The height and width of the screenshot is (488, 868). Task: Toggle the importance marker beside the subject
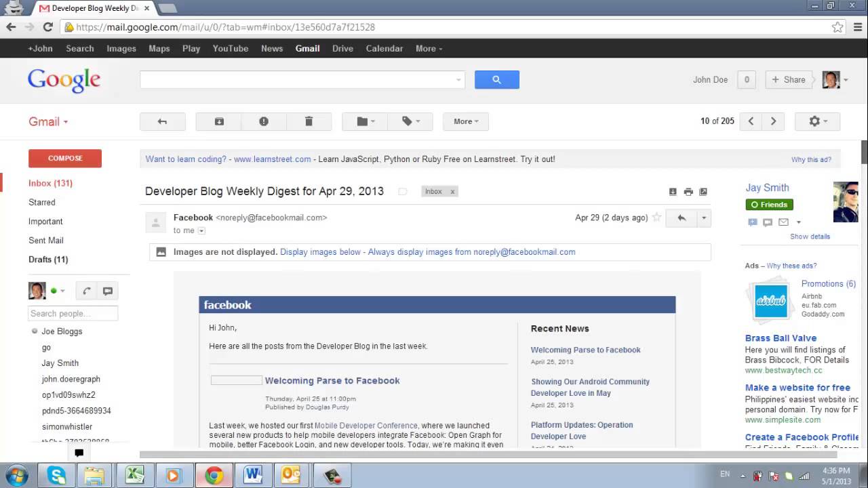402,192
